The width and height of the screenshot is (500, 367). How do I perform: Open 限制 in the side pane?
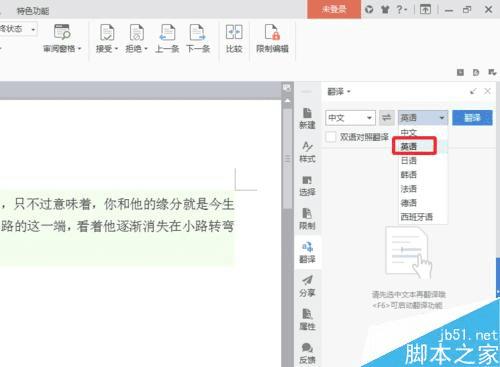[307, 219]
